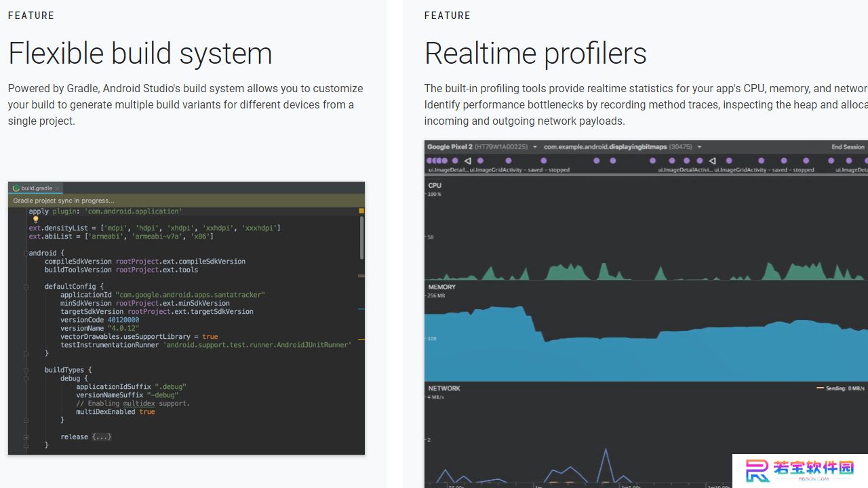Click the Flexible build system heading

click(140, 54)
